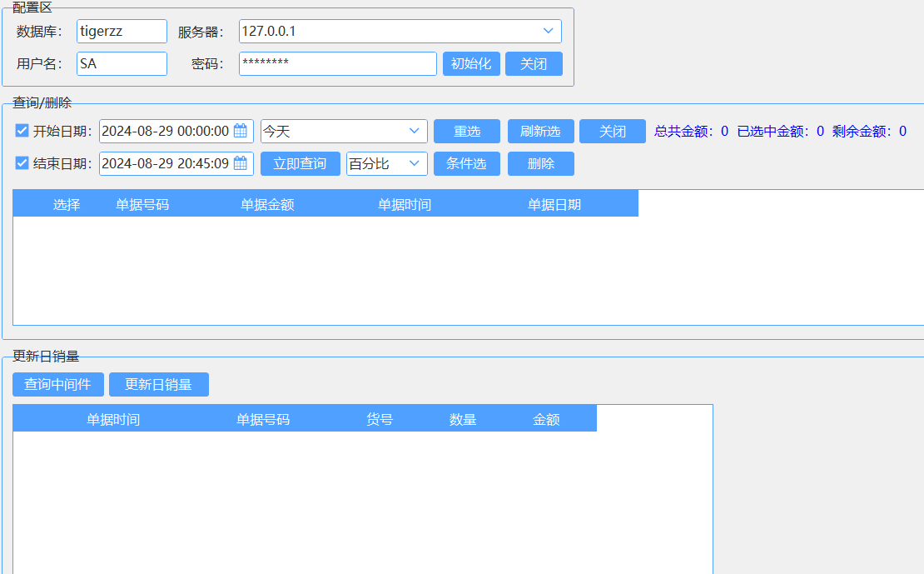Focus the 数据库 input field

(x=122, y=32)
